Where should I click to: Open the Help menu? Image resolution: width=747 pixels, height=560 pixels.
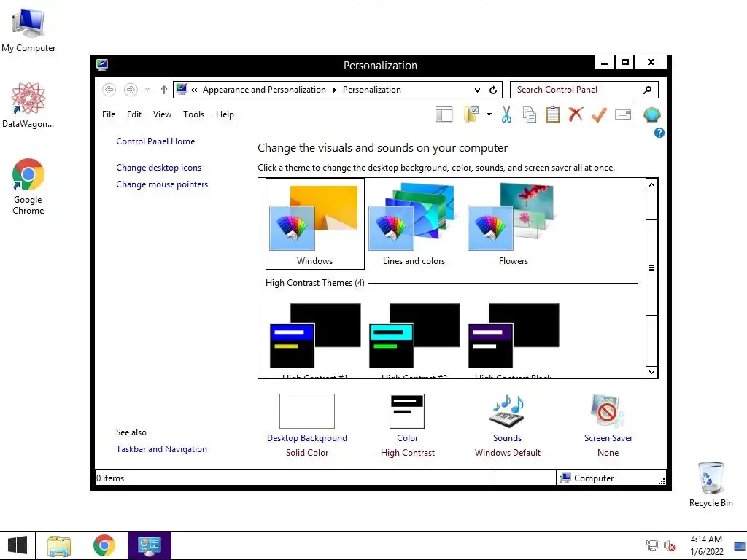225,114
